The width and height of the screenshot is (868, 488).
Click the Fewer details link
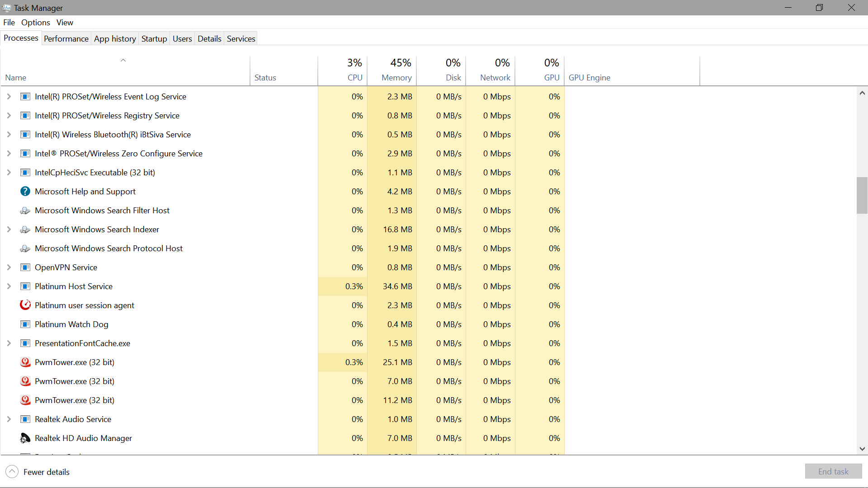47,472
